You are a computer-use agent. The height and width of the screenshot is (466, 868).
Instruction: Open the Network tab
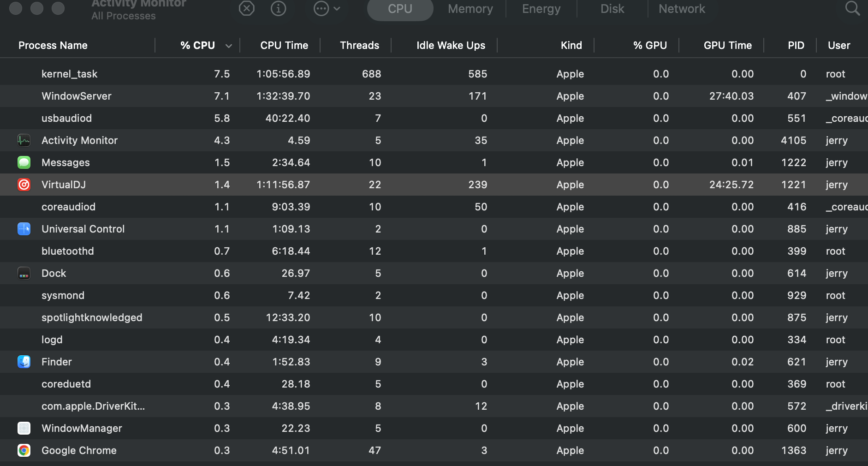pyautogui.click(x=681, y=9)
